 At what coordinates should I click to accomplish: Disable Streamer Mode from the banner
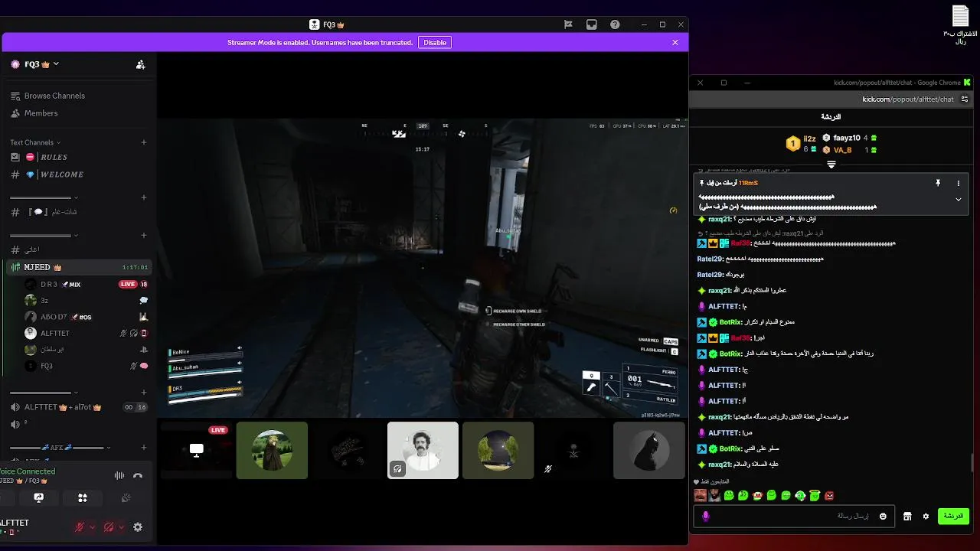(x=435, y=43)
